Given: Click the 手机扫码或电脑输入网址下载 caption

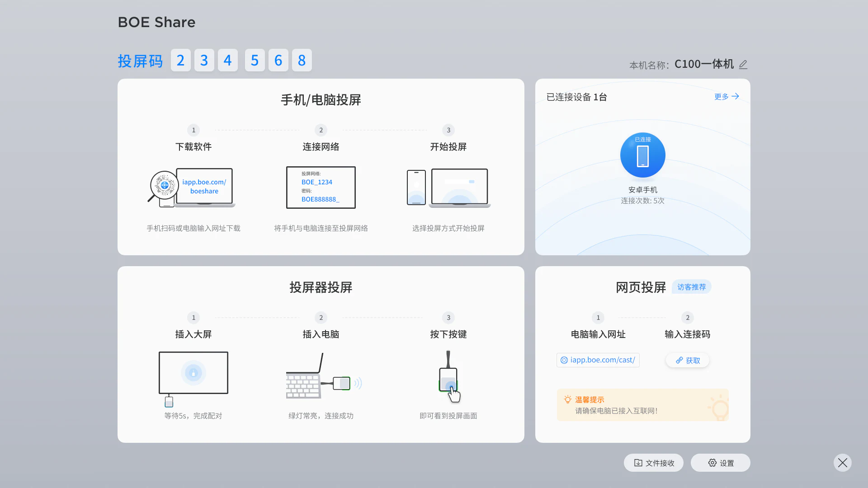Looking at the screenshot, I should point(193,228).
